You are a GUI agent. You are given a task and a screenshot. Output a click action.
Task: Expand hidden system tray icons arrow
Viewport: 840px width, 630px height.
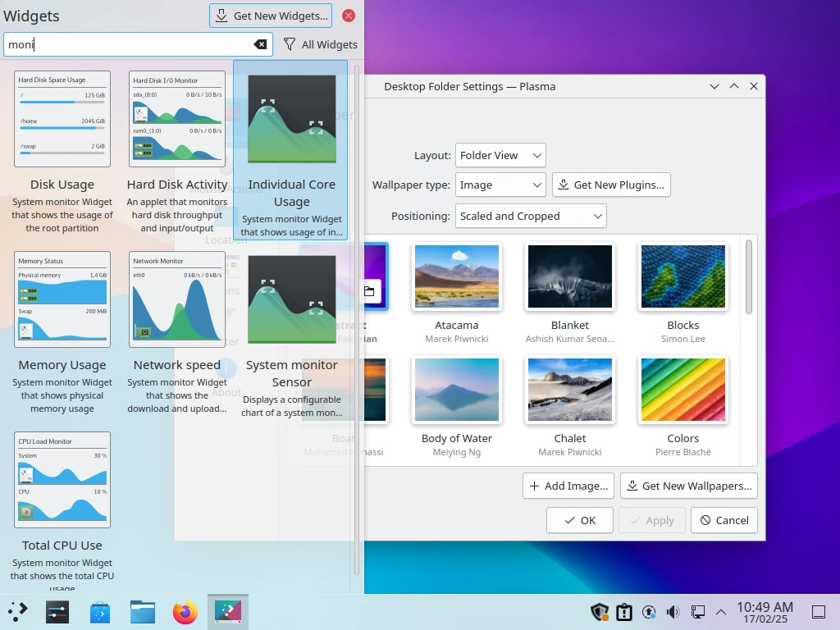click(721, 612)
